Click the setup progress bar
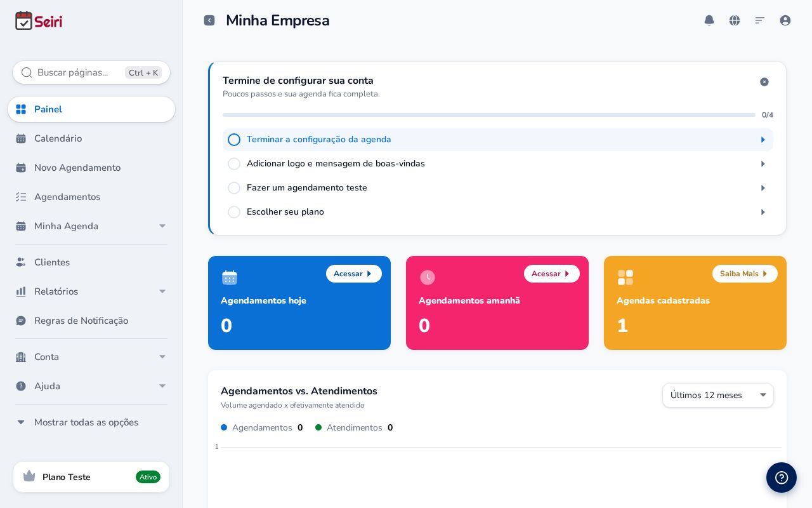The height and width of the screenshot is (508, 812). (x=489, y=115)
